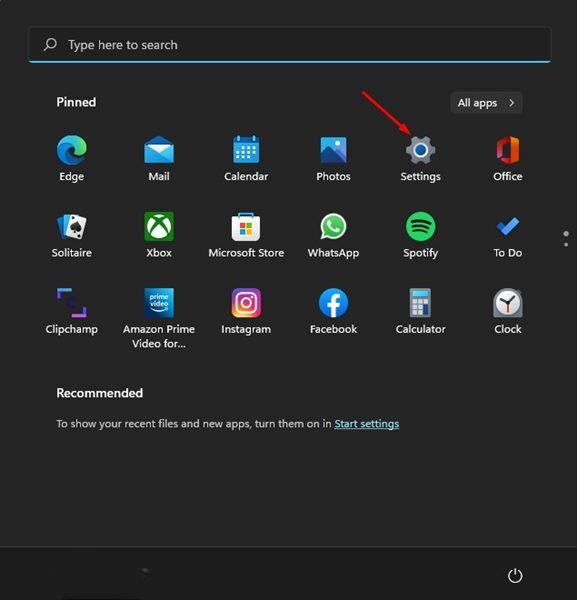Screen dimensions: 577x600
Task: Open the To Do app
Action: 508,235
